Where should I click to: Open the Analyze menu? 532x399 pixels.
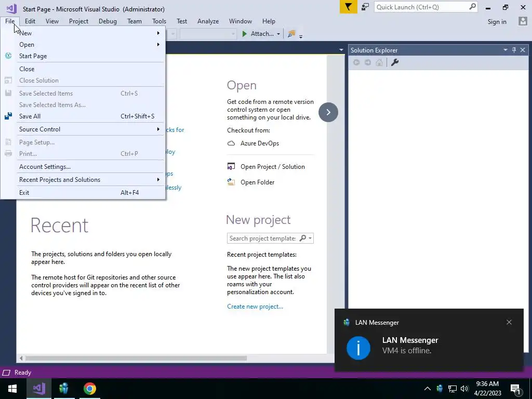pos(208,21)
